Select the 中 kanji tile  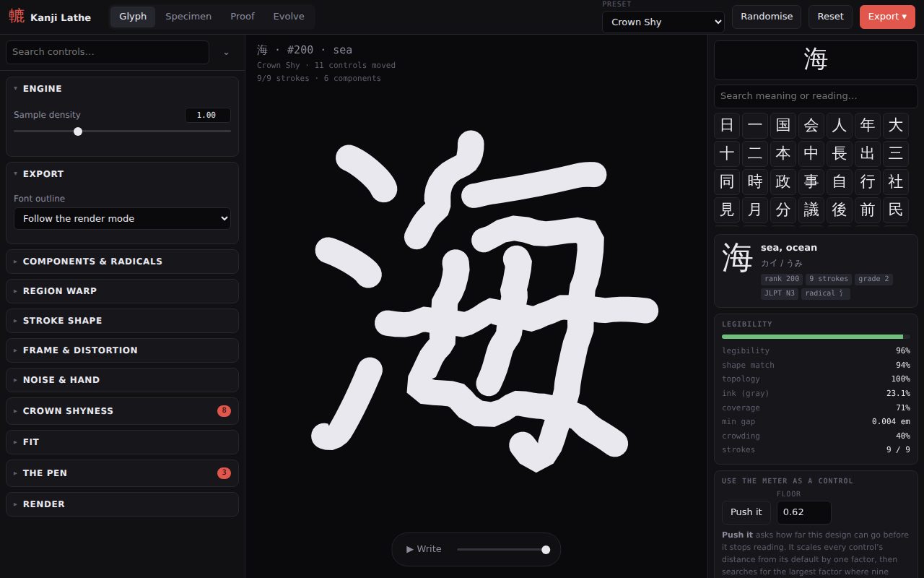[811, 153]
